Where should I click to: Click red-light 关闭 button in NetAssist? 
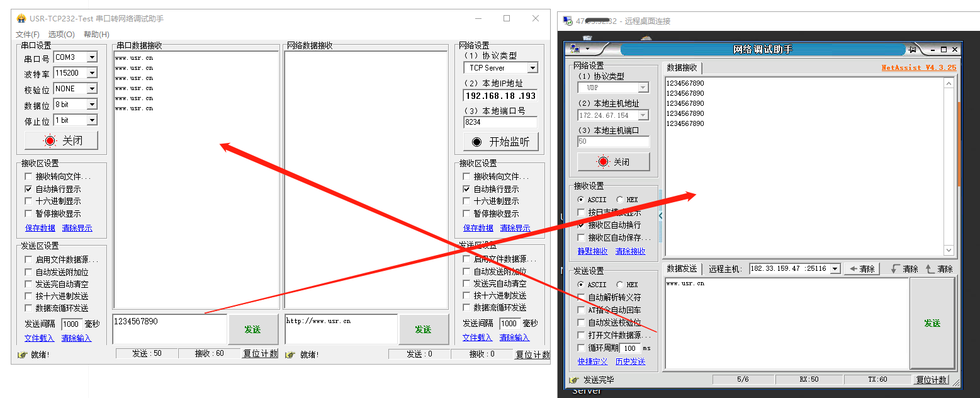614,162
